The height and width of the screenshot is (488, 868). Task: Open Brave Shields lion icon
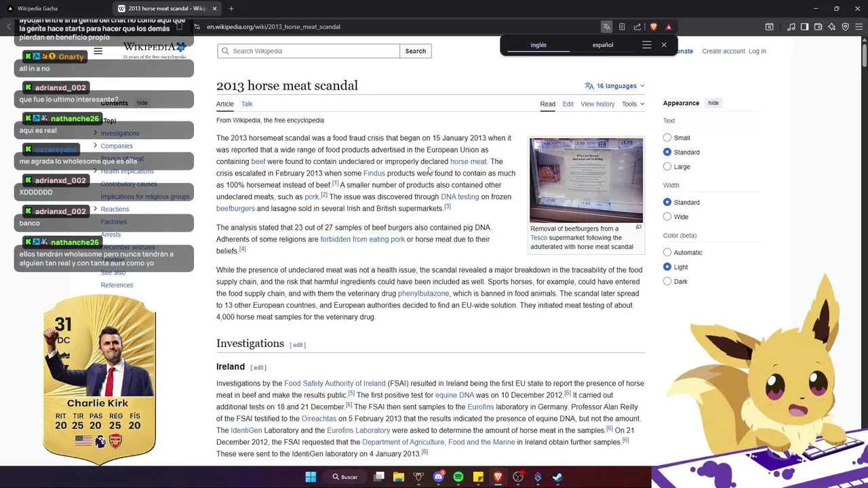point(654,26)
